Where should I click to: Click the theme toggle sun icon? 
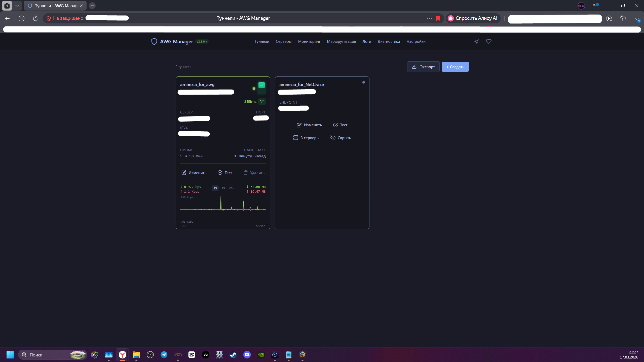(476, 42)
